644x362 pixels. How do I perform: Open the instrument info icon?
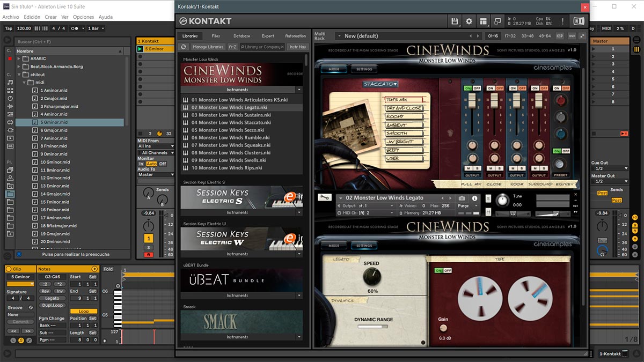tap(474, 198)
